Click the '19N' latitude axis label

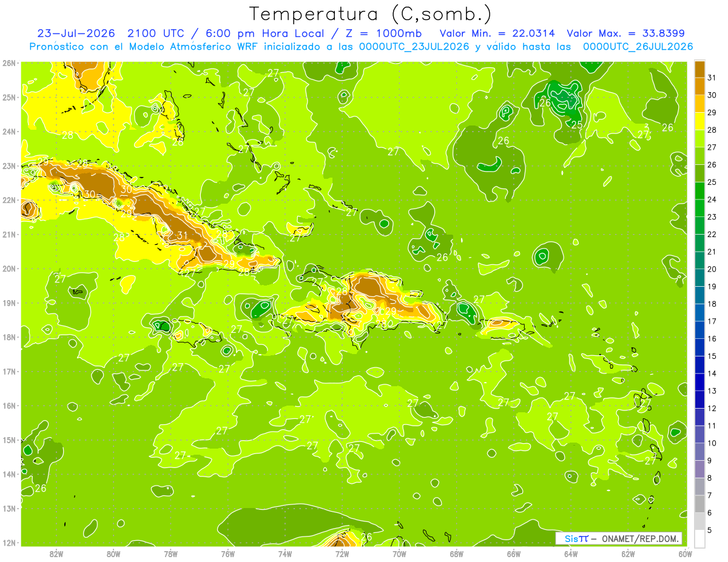(8, 303)
